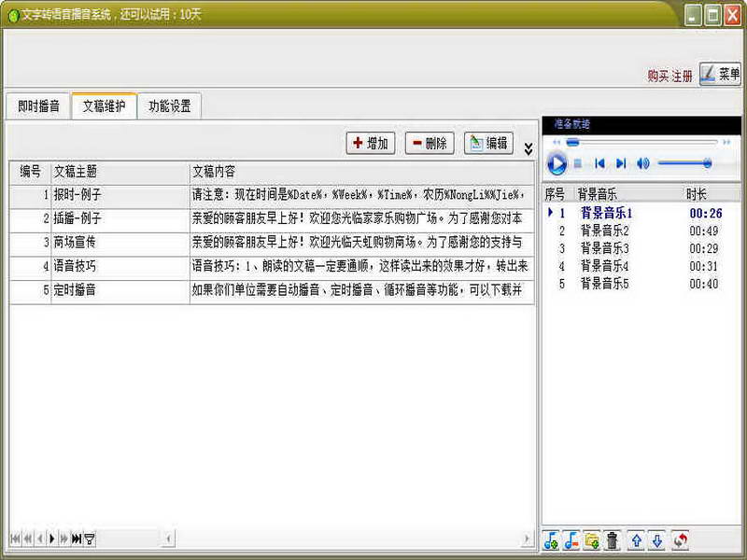This screenshot has height=560, width=747.
Task: Move the selected music up with the blue up arrow
Action: 636,540
